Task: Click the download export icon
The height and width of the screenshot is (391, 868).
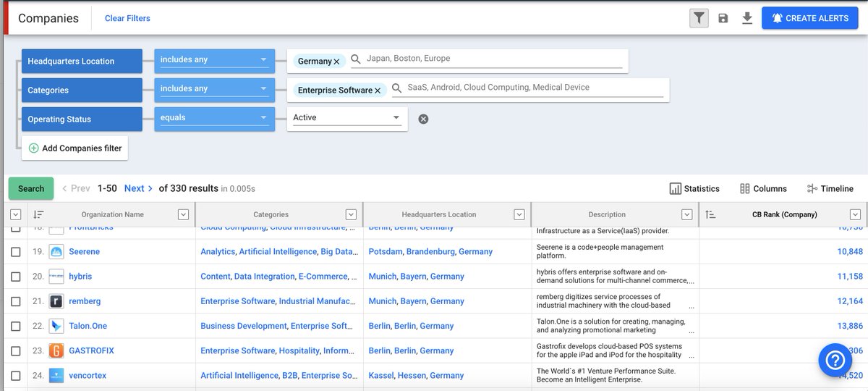Action: click(747, 18)
